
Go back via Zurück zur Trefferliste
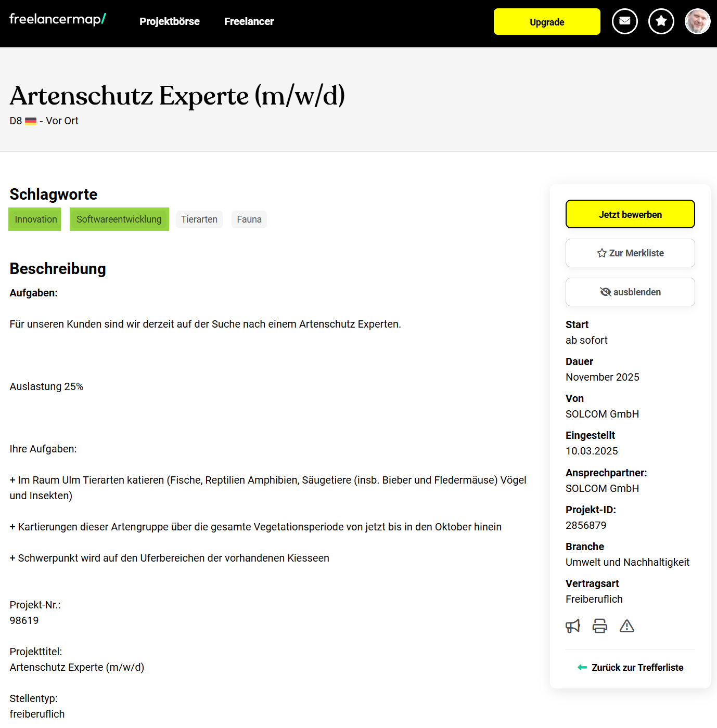630,668
